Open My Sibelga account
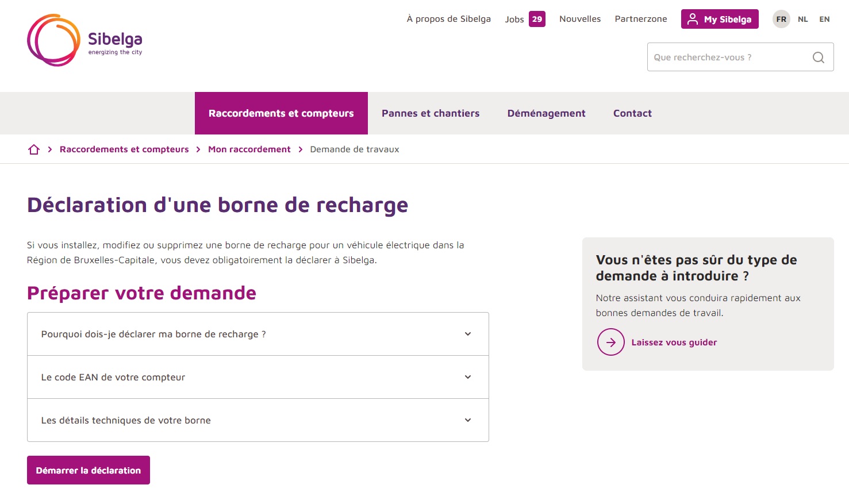 tap(720, 19)
